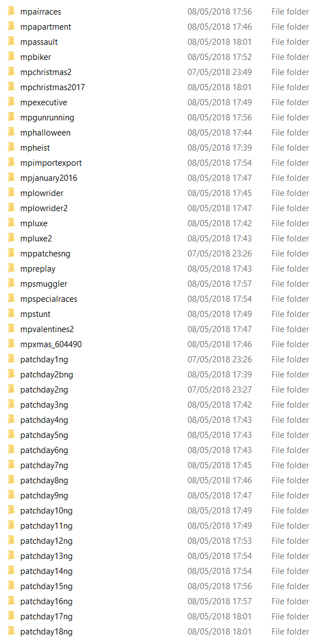The height and width of the screenshot is (644, 328).
Task: Select the patchday15ng folder name
Action: pyautogui.click(x=46, y=586)
